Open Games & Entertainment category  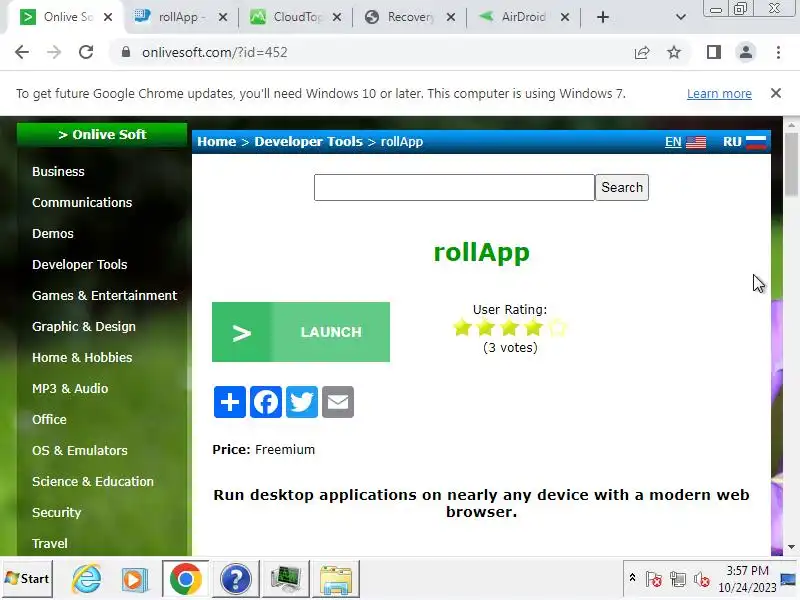pos(104,295)
